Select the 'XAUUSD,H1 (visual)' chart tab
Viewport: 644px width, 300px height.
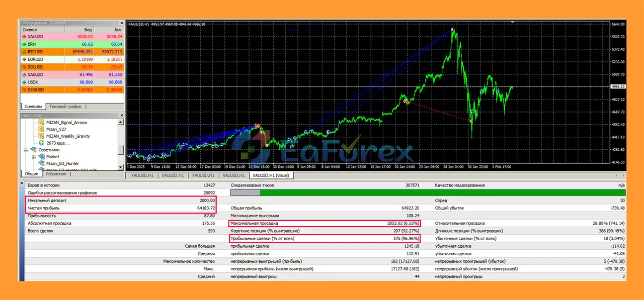(x=272, y=175)
